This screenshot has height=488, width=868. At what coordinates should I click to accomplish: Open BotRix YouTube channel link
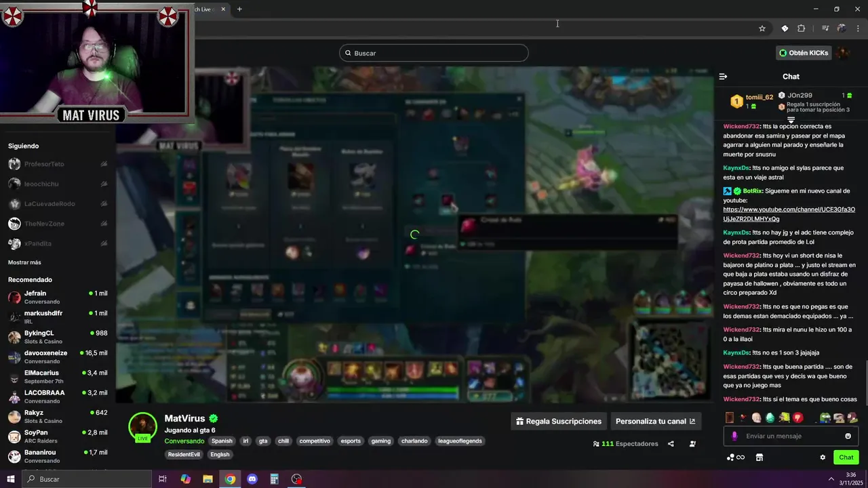(789, 214)
